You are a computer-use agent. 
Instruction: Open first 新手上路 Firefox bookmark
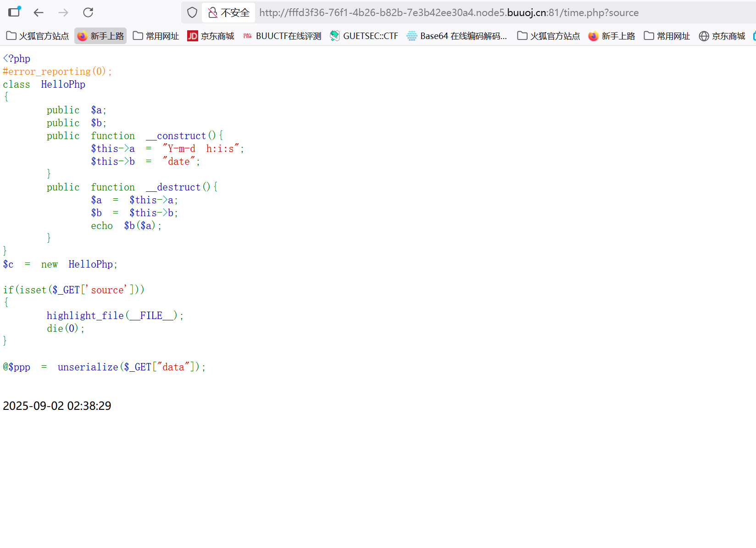pyautogui.click(x=101, y=36)
